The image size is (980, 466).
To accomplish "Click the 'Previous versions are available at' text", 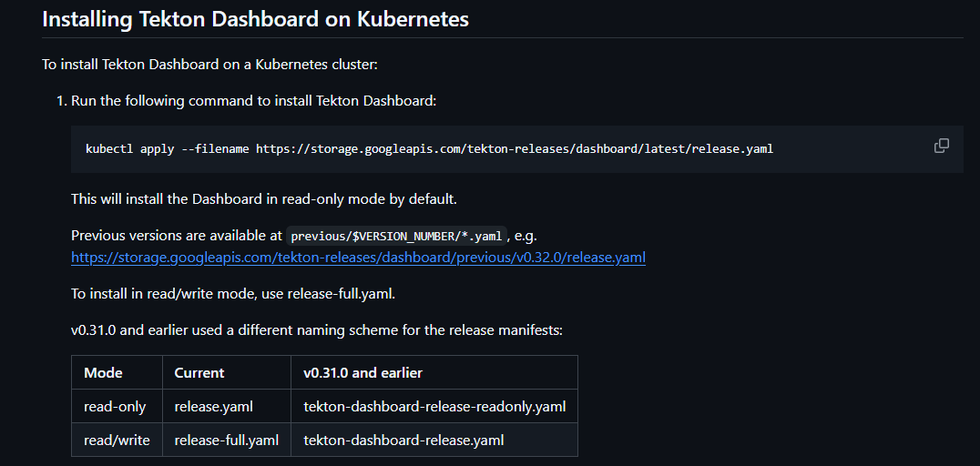I will pyautogui.click(x=177, y=236).
